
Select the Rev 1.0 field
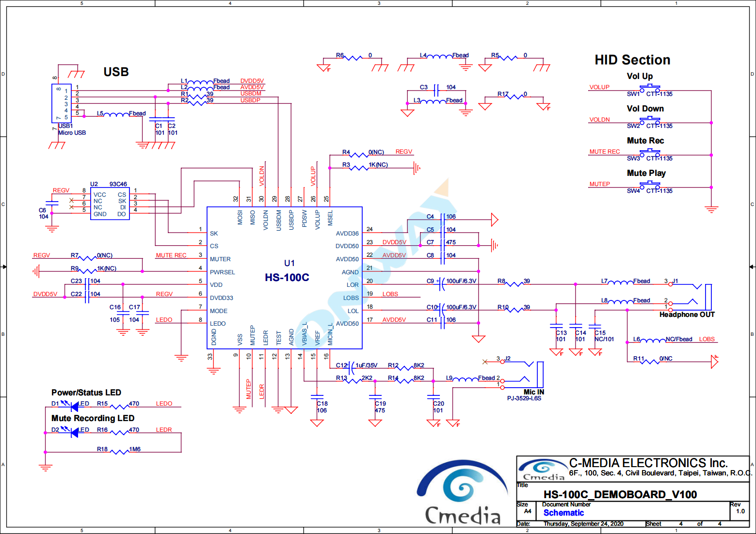740,511
